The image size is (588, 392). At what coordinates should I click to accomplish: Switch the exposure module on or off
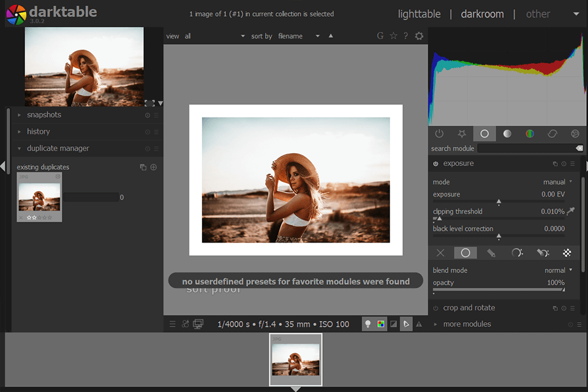pos(435,164)
